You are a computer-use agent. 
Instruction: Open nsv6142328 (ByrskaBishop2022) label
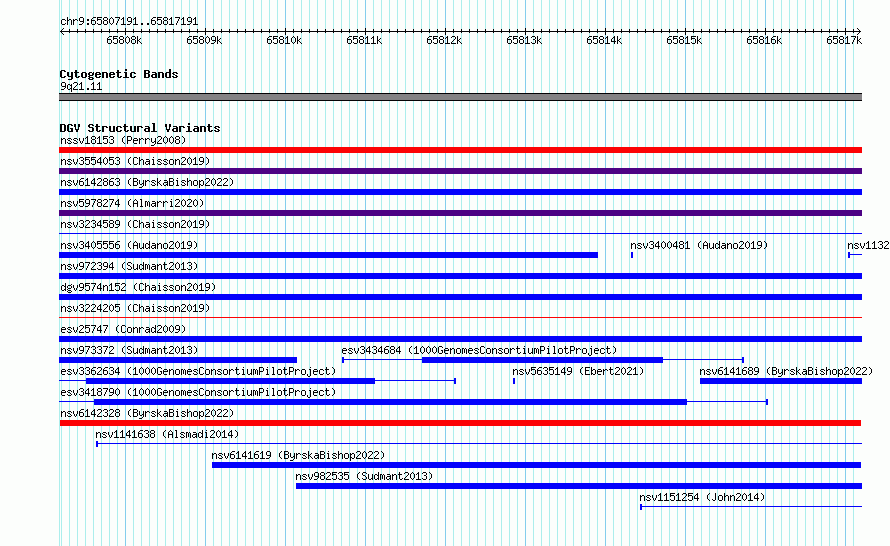click(x=147, y=413)
